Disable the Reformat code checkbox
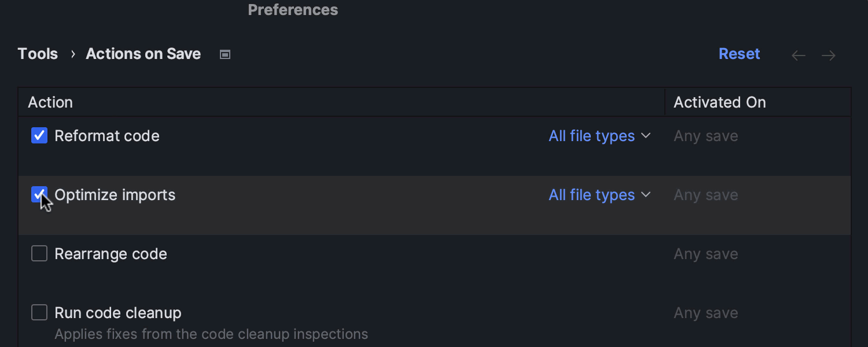This screenshot has width=868, height=347. tap(39, 136)
